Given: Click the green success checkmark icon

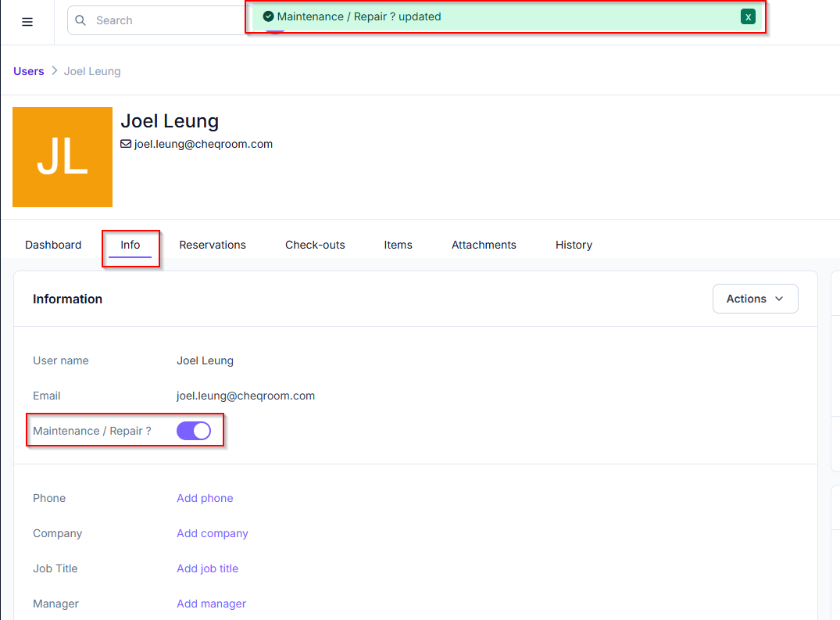Looking at the screenshot, I should tap(268, 16).
